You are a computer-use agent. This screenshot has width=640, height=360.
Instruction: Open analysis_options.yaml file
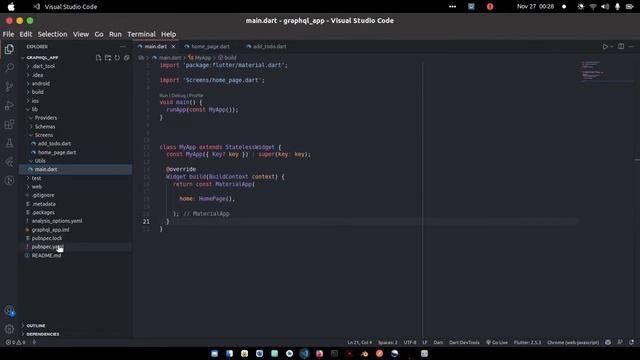(57, 221)
